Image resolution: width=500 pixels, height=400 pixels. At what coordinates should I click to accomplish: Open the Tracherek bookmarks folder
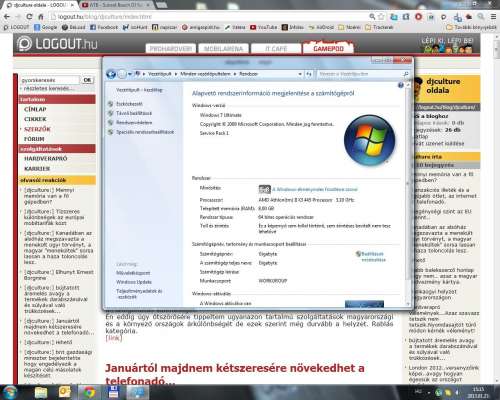click(379, 27)
